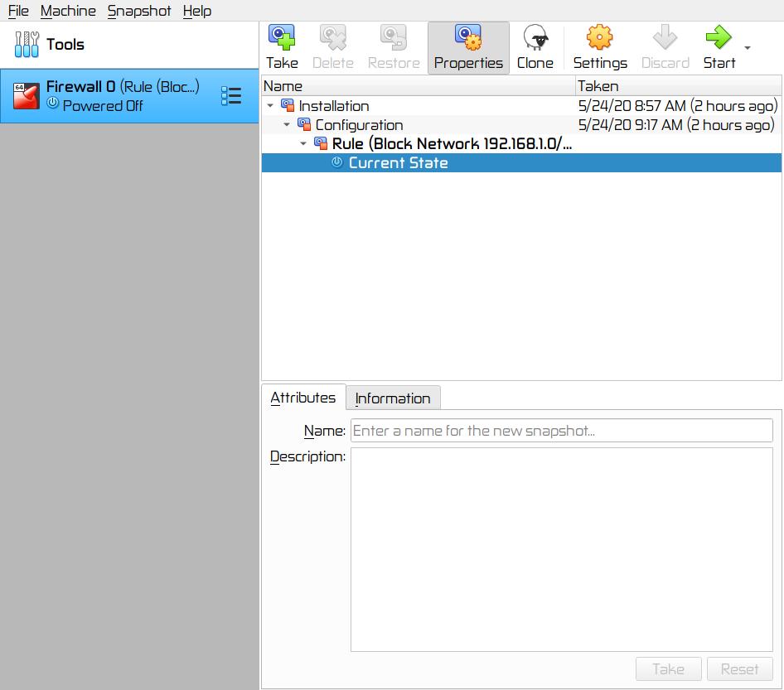Switch to the Information tab

click(393, 398)
